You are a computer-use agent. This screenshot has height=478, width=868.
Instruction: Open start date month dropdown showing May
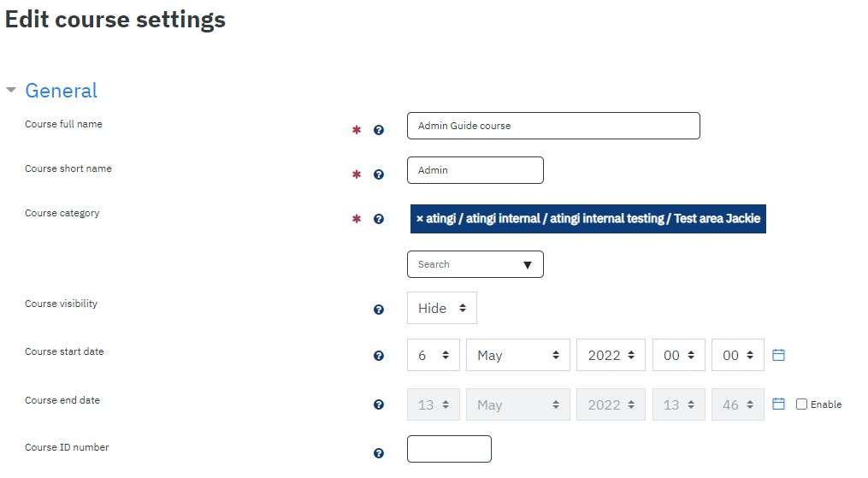pyautogui.click(x=517, y=355)
